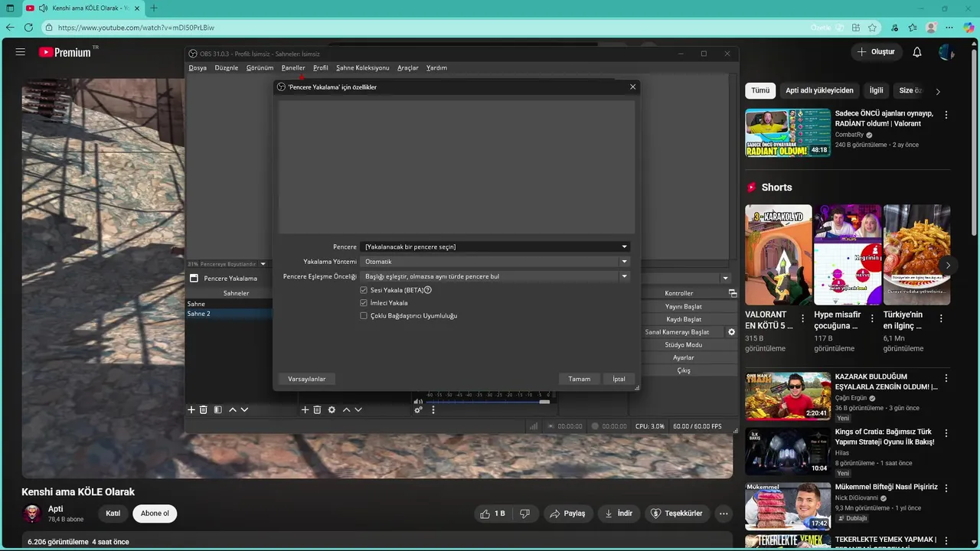Move the scene up with the up arrow
980x551 pixels.
[x=233, y=409]
